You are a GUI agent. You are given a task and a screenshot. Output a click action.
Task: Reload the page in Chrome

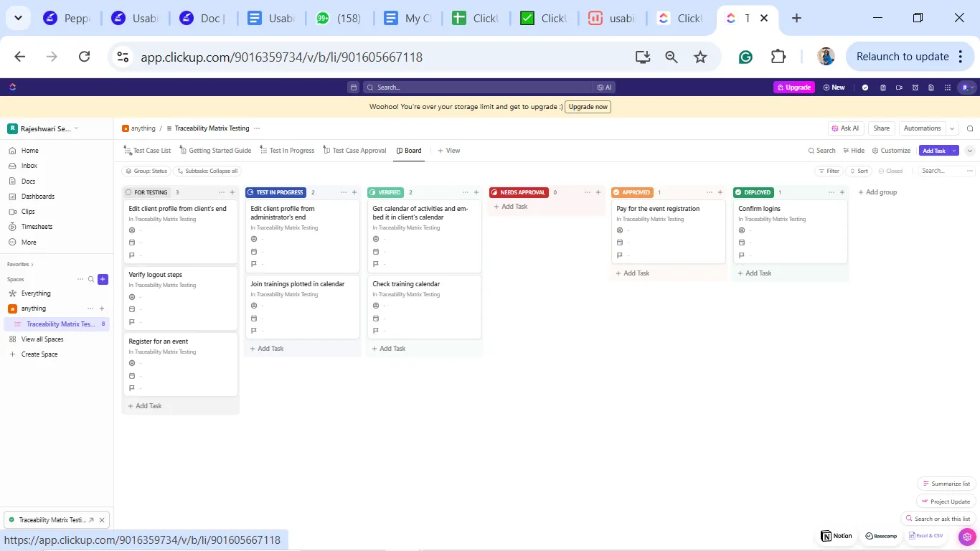84,57
